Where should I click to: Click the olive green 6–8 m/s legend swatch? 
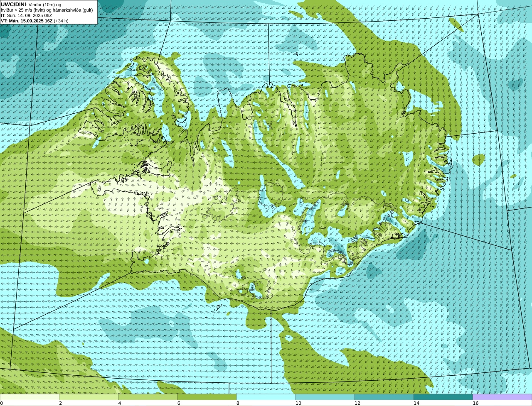207,397
